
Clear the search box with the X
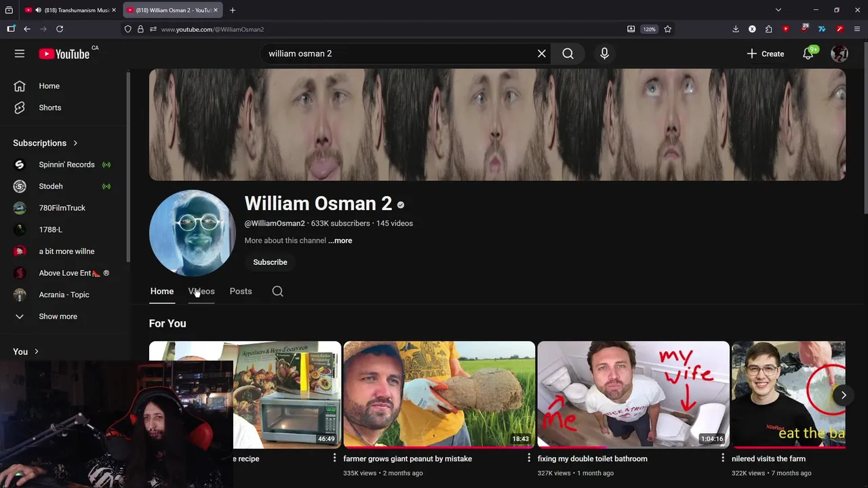point(542,54)
